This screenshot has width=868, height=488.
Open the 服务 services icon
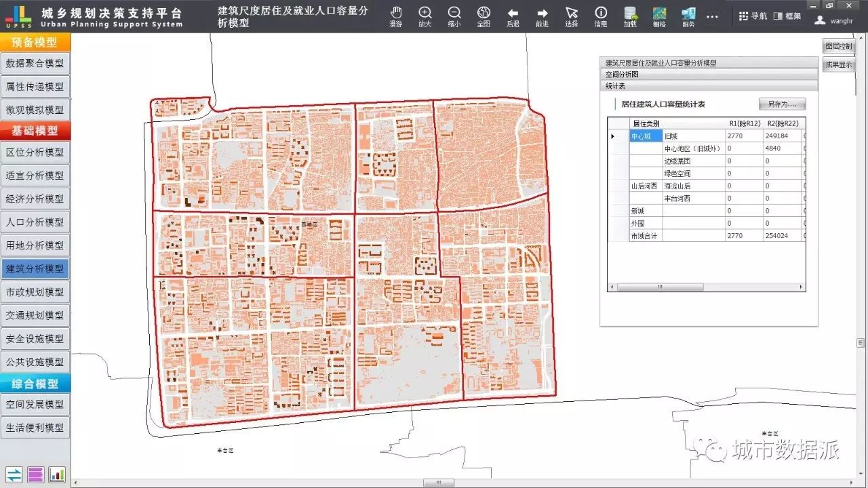(688, 16)
